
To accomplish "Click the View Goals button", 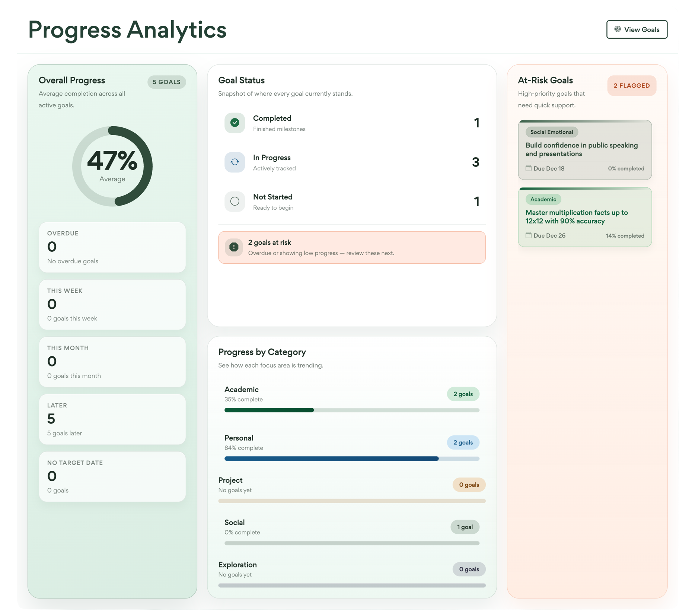I will click(637, 29).
